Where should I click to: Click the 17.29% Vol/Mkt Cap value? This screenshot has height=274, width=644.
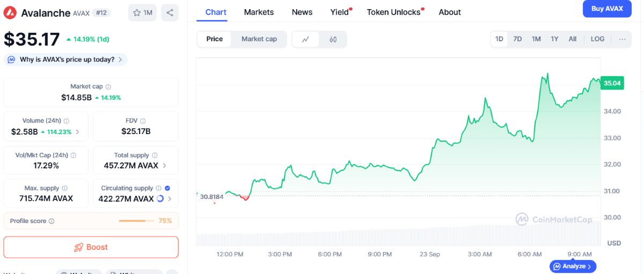pos(46,166)
